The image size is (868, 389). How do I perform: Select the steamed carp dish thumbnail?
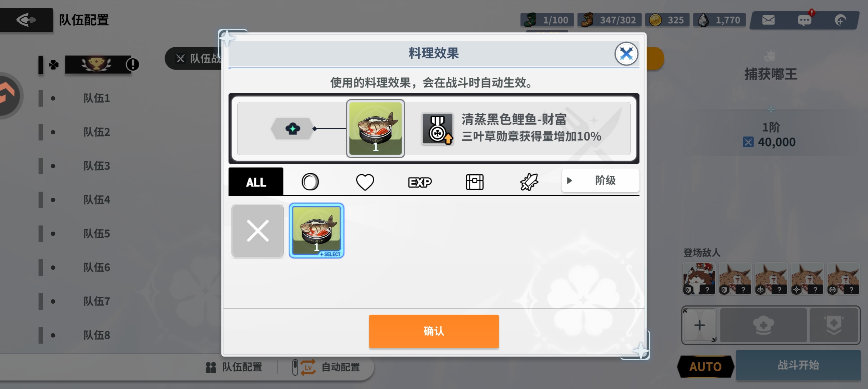317,231
